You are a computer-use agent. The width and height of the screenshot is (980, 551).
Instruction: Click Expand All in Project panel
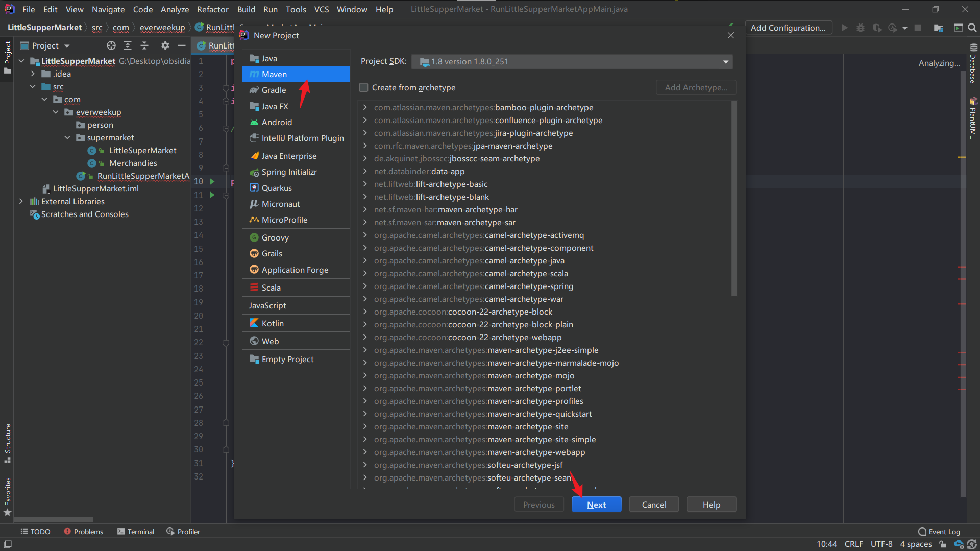tap(128, 45)
